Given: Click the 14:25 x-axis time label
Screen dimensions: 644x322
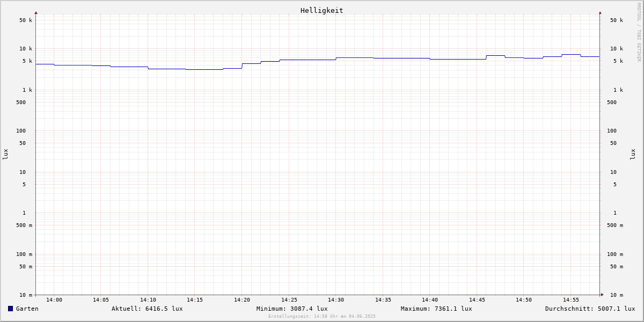Looking at the screenshot, I should 289,300.
